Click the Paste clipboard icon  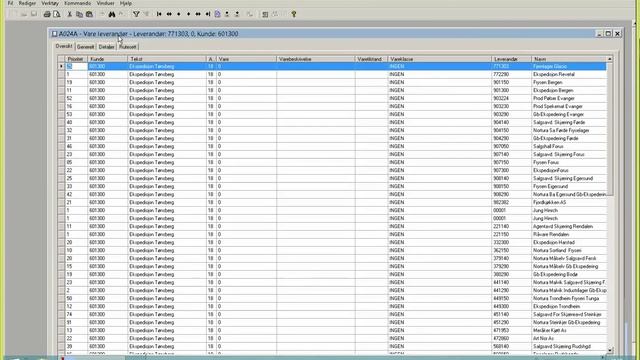coord(89,14)
